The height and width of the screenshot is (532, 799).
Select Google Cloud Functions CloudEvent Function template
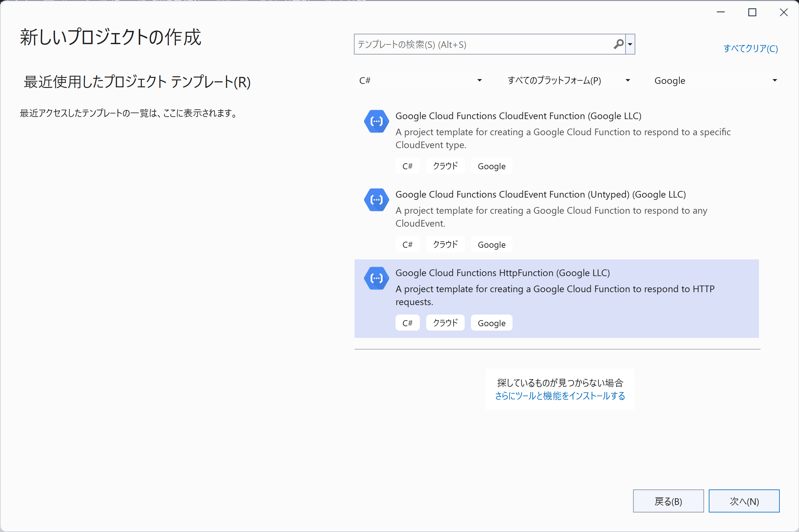coord(556,142)
